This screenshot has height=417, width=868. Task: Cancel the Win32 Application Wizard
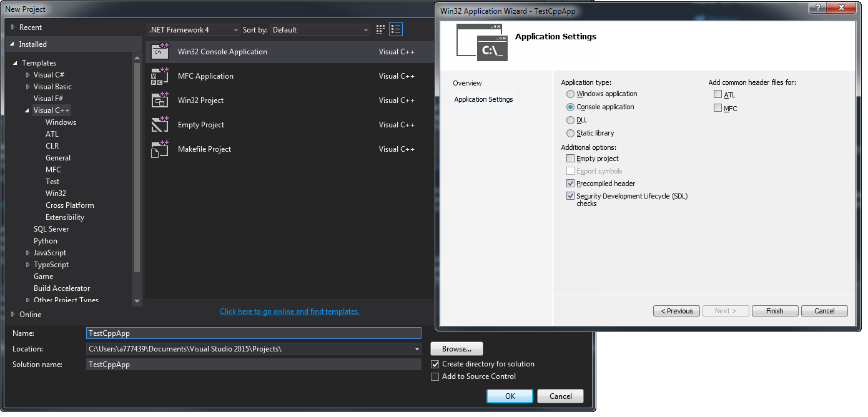(x=824, y=311)
